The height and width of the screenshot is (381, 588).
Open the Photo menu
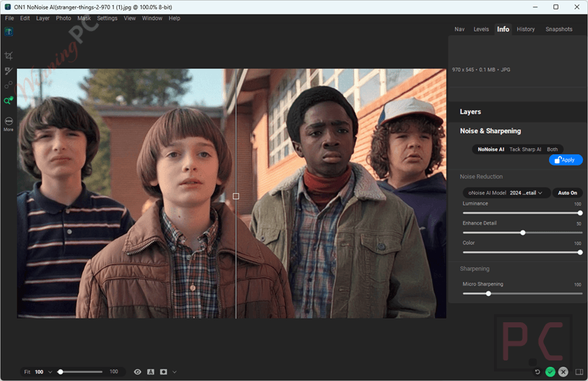63,18
